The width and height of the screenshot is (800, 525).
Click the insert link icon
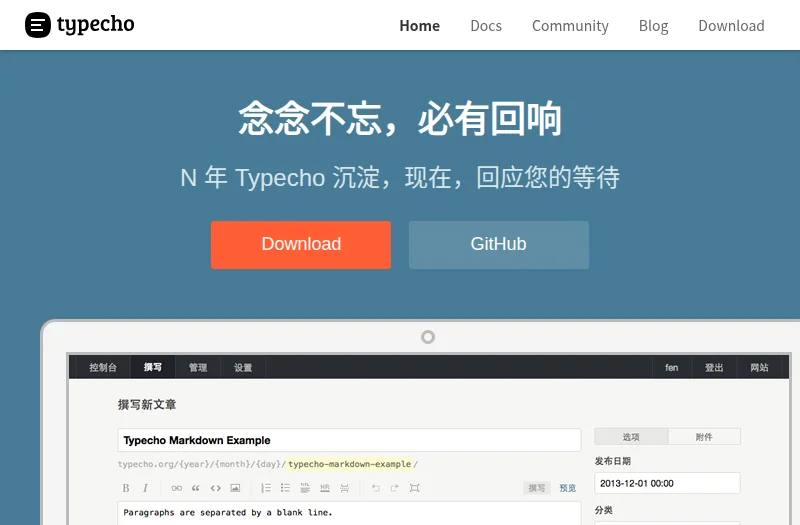[177, 488]
